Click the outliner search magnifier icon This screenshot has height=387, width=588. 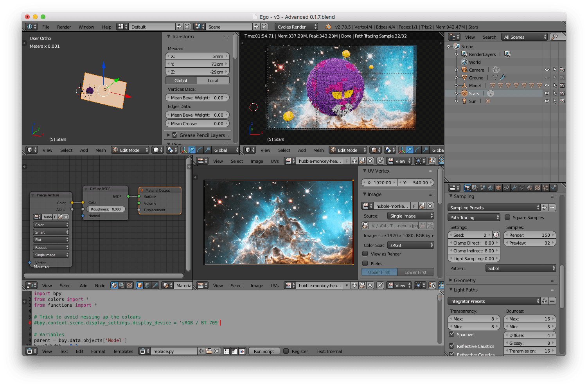pos(554,37)
